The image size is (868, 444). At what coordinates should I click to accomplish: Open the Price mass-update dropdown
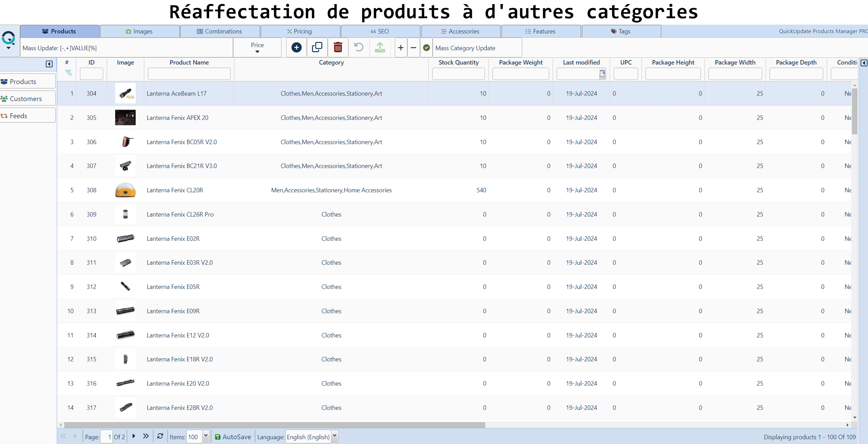pos(257,47)
